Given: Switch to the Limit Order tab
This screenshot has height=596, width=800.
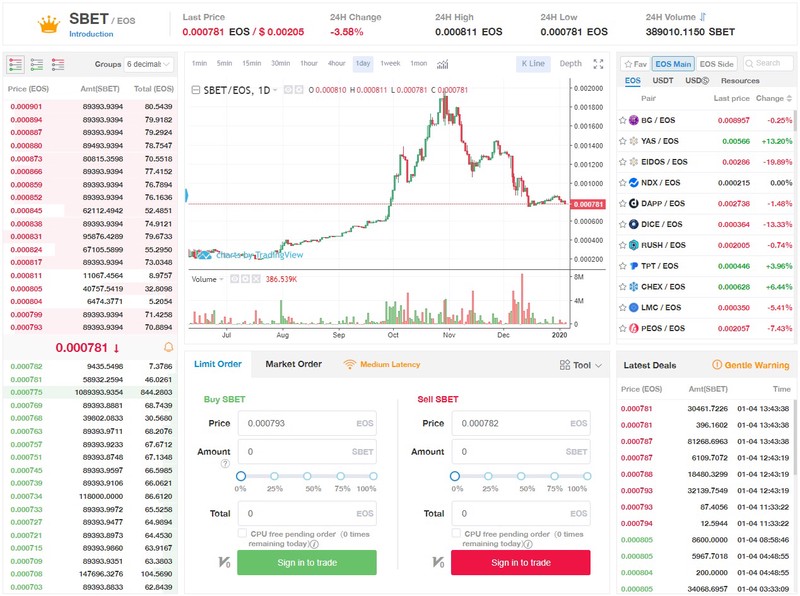Looking at the screenshot, I should [x=218, y=364].
